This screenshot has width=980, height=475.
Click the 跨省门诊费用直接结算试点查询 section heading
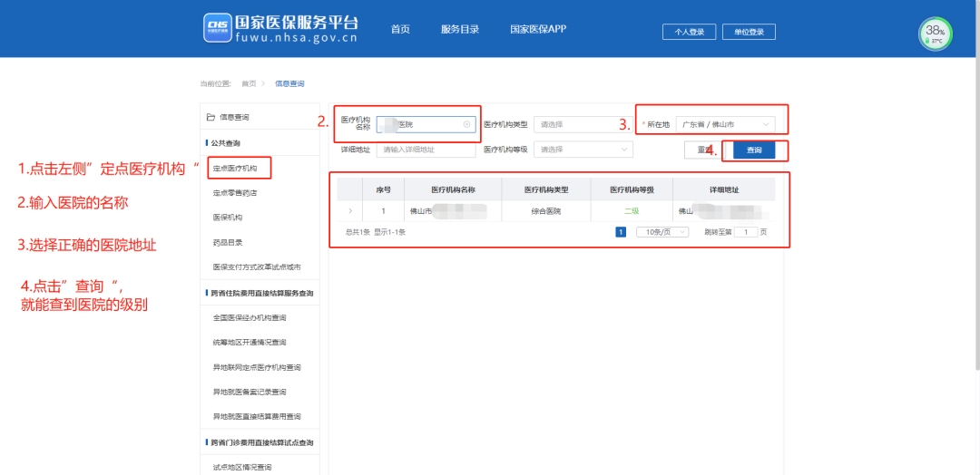coord(262,442)
